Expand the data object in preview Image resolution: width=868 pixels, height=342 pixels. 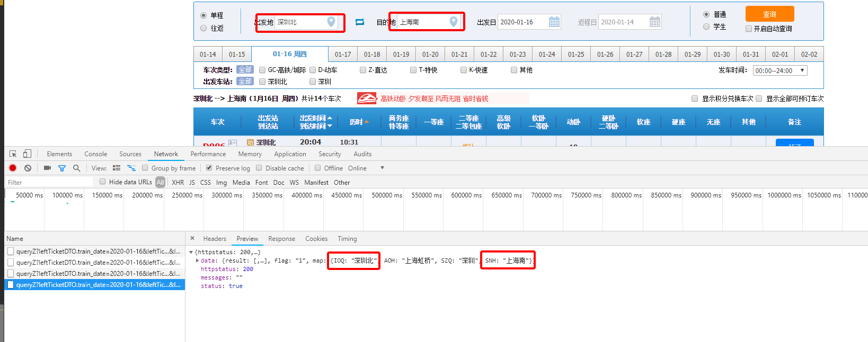(x=198, y=260)
